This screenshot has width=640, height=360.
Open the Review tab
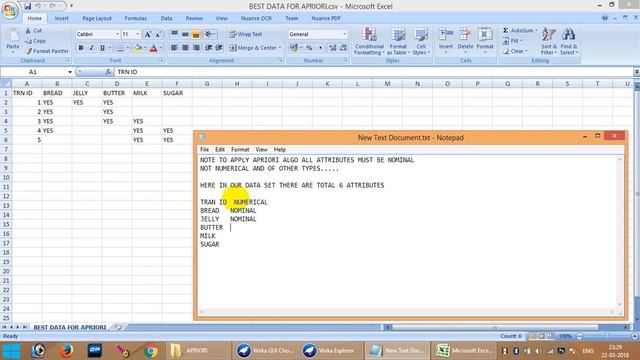pos(194,18)
